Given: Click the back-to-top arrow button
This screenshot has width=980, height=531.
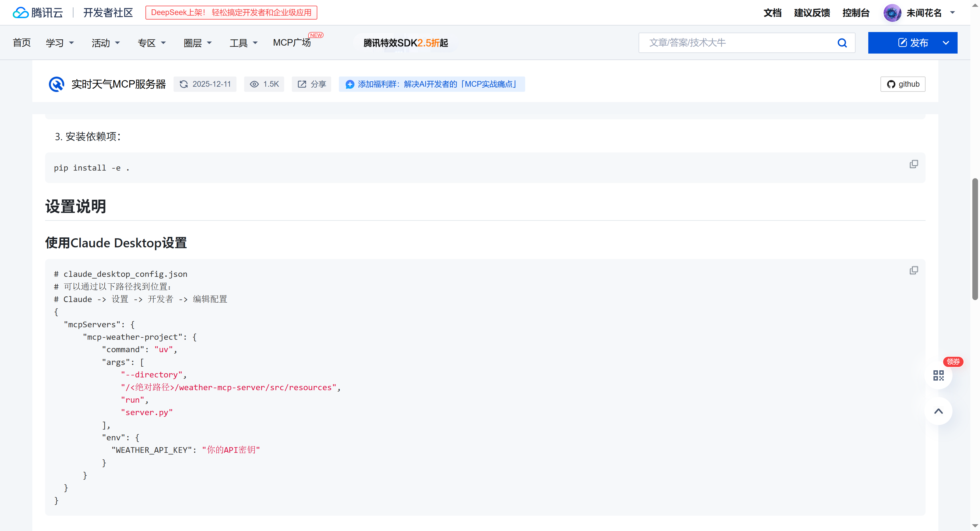Looking at the screenshot, I should [x=938, y=411].
